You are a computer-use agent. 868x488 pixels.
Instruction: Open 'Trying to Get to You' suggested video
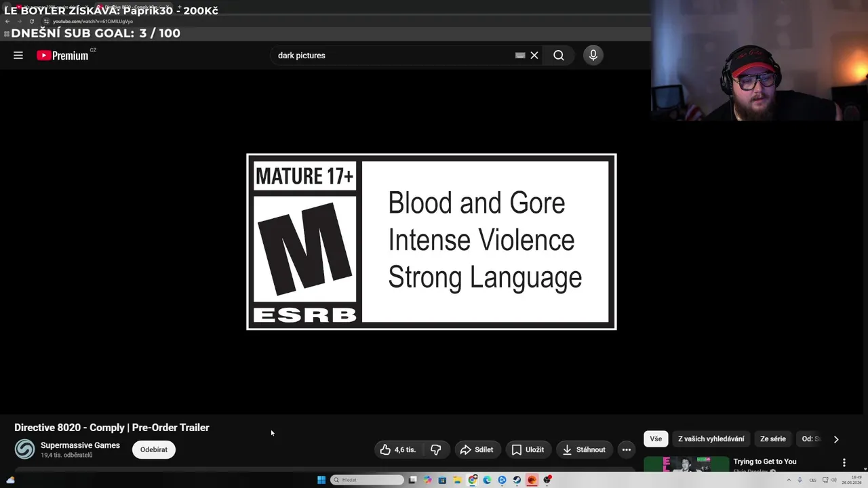tap(765, 462)
